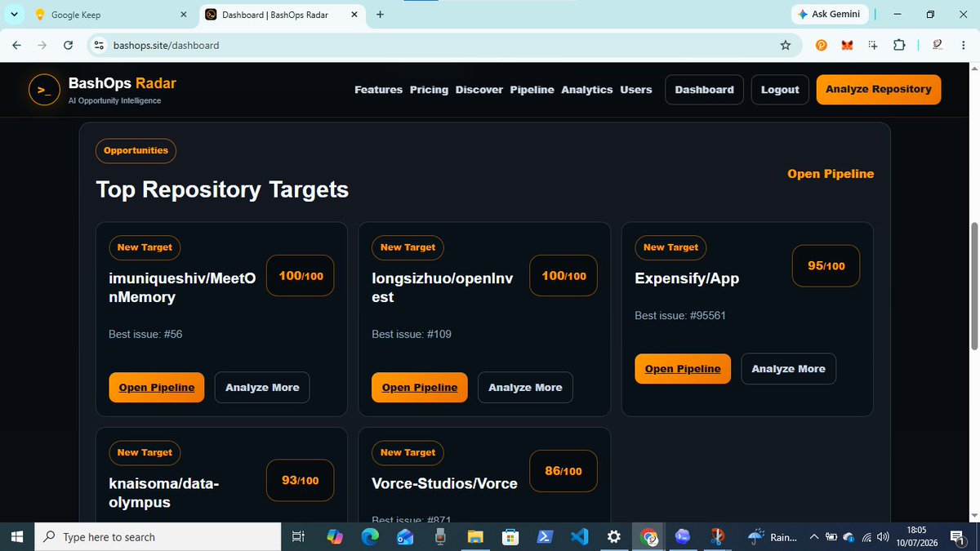The image size is (980, 551).
Task: Reload the current page
Action: click(68, 45)
